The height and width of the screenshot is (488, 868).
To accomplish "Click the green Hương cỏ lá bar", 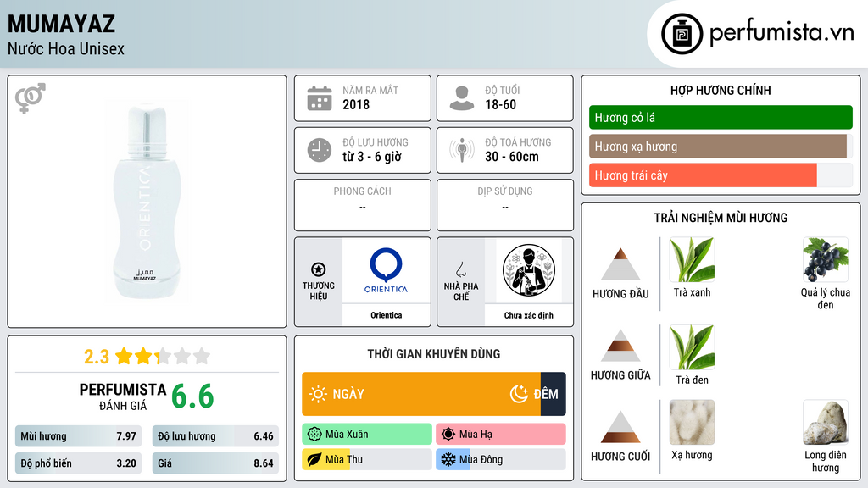I will pyautogui.click(x=721, y=117).
